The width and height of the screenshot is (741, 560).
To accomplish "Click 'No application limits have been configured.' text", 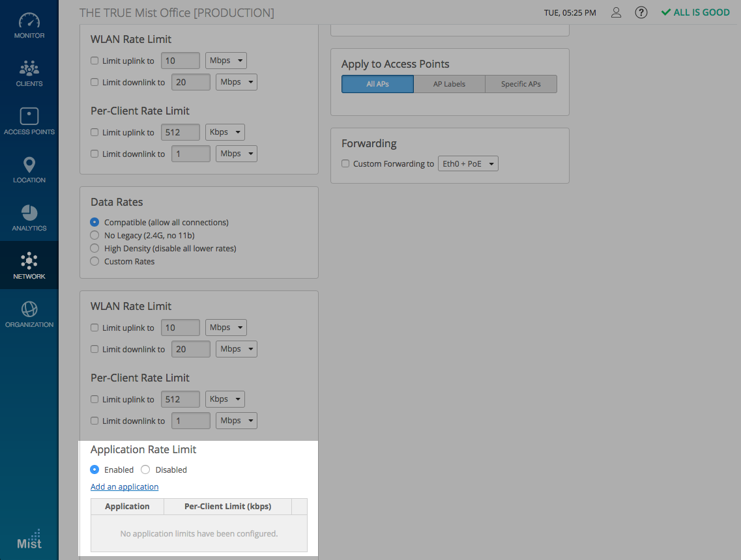I will coord(199,533).
